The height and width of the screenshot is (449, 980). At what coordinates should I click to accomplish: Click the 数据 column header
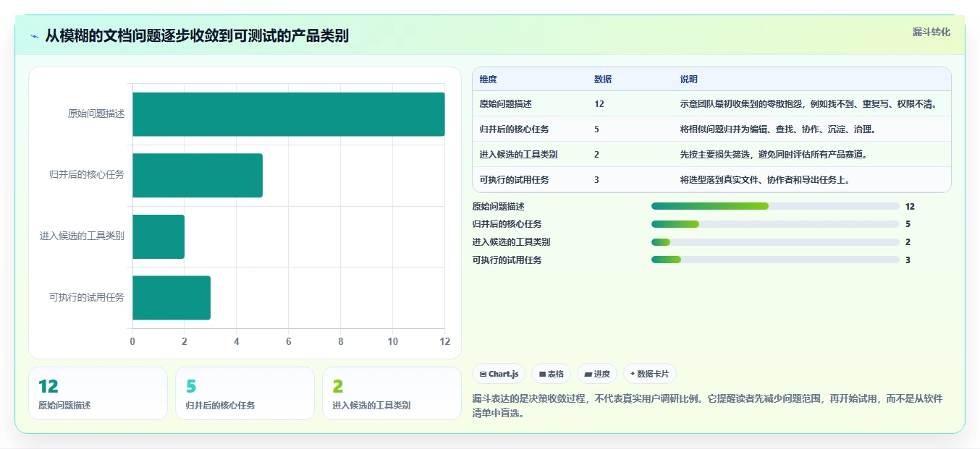603,80
